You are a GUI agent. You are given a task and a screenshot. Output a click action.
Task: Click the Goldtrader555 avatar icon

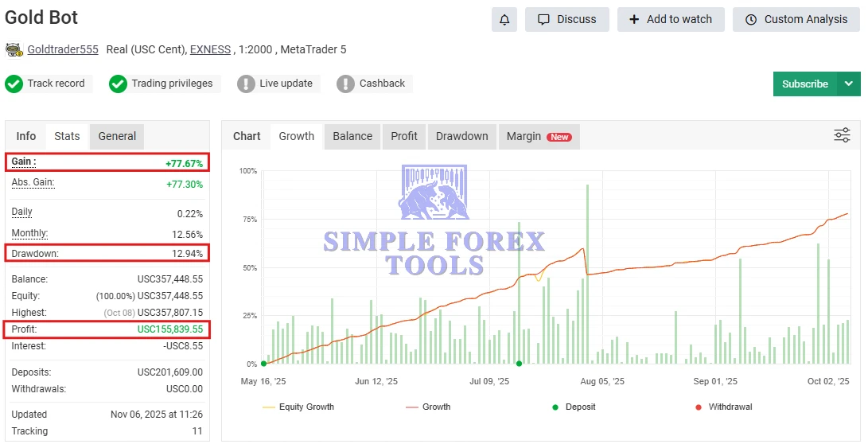14,49
